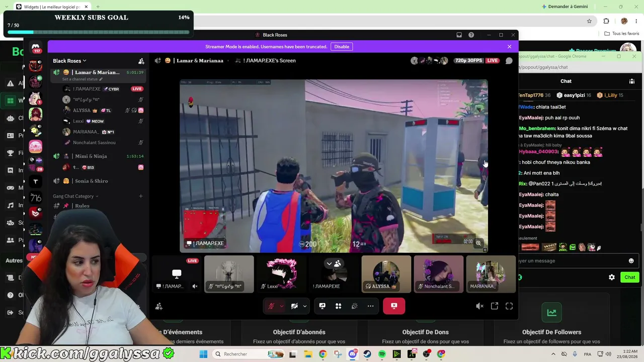The height and width of the screenshot is (362, 644).
Task: Open Discord inbox icon in title bar
Action: (459, 35)
